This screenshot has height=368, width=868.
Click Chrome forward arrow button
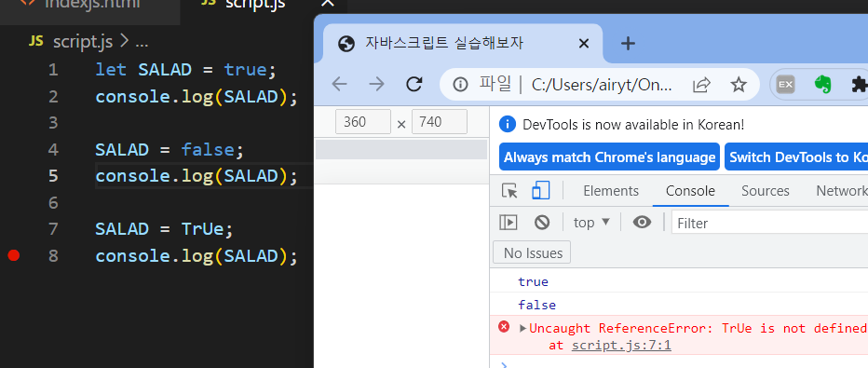(376, 84)
